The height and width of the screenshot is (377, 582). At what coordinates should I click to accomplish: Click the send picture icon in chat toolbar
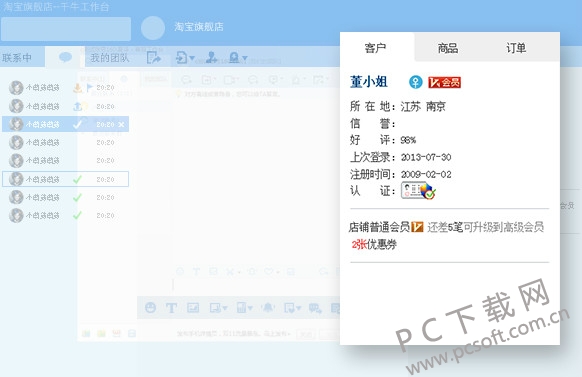click(x=193, y=308)
